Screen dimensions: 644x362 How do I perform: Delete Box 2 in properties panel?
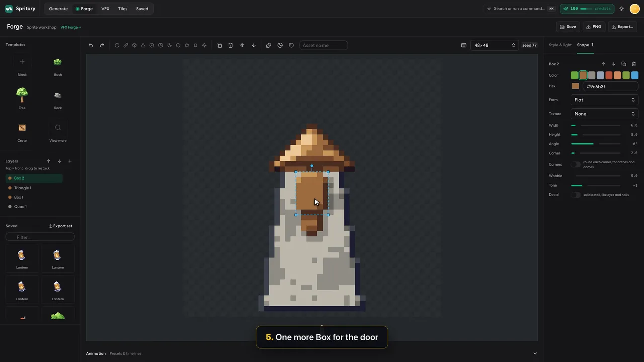tap(634, 64)
